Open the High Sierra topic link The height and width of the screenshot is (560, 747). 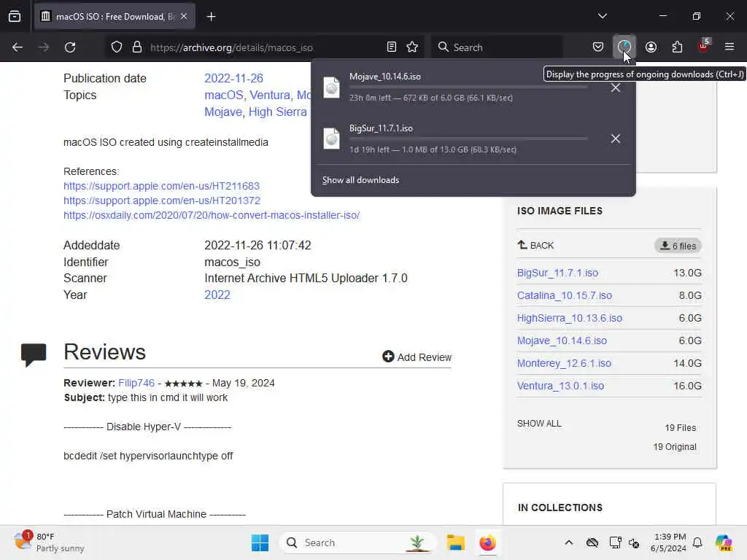tap(278, 112)
